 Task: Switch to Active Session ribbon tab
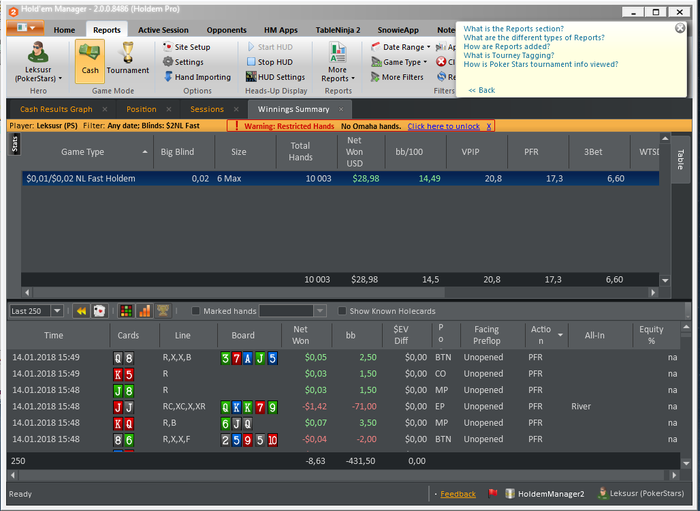pyautogui.click(x=163, y=30)
